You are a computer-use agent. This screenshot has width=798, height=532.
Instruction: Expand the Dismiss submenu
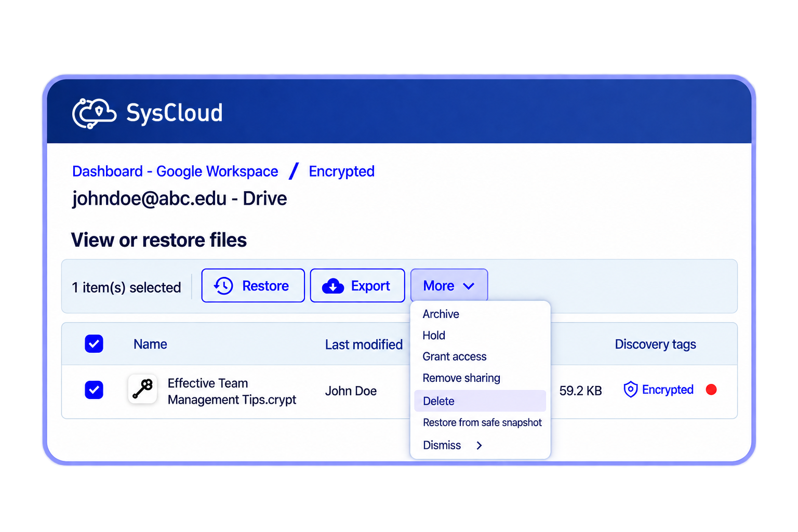point(480,445)
